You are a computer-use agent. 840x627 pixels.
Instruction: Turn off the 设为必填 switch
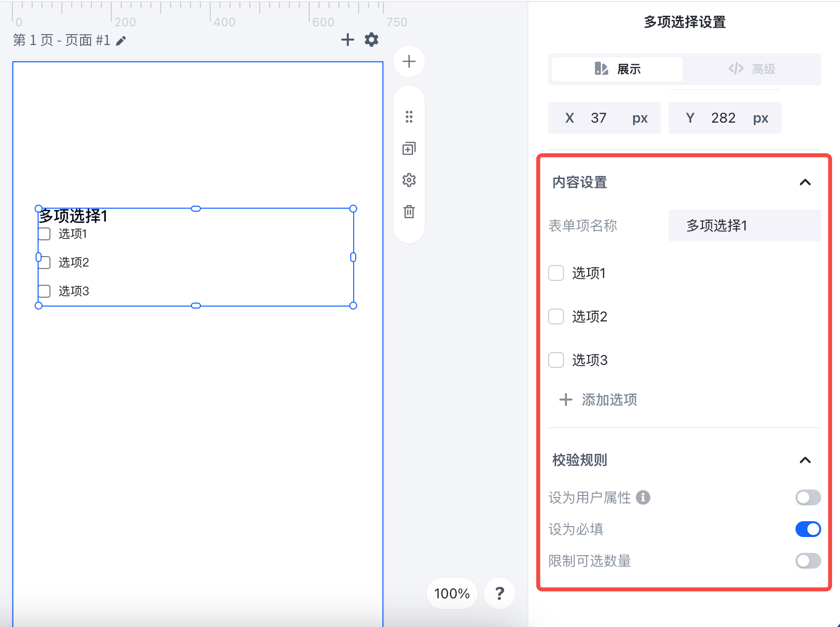808,529
